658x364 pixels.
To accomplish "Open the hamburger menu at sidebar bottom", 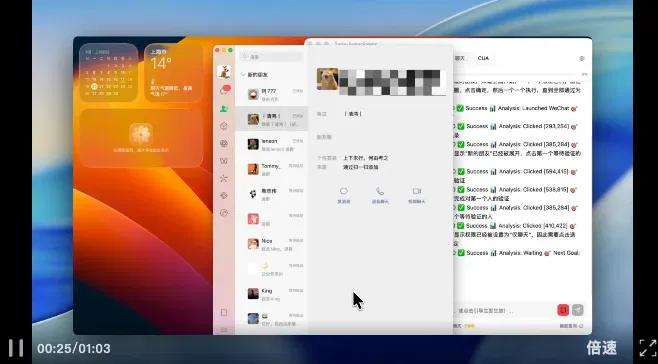I will point(224,330).
